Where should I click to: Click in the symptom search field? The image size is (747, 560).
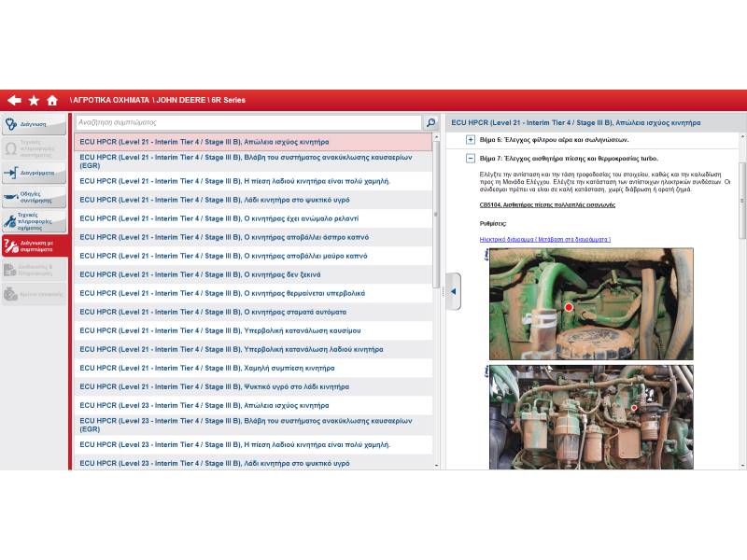click(247, 122)
